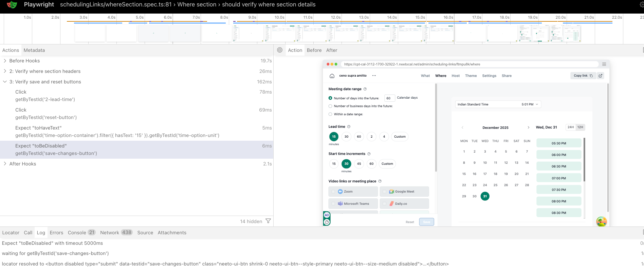
Task: Click the help icon beside Meeting date range
Action: pyautogui.click(x=365, y=89)
